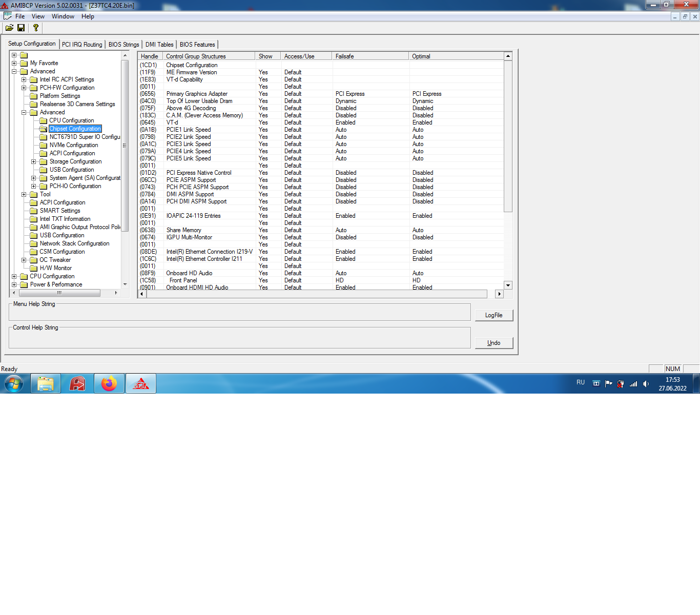Open Action Center flag icon in tray
700x615 pixels.
(609, 383)
